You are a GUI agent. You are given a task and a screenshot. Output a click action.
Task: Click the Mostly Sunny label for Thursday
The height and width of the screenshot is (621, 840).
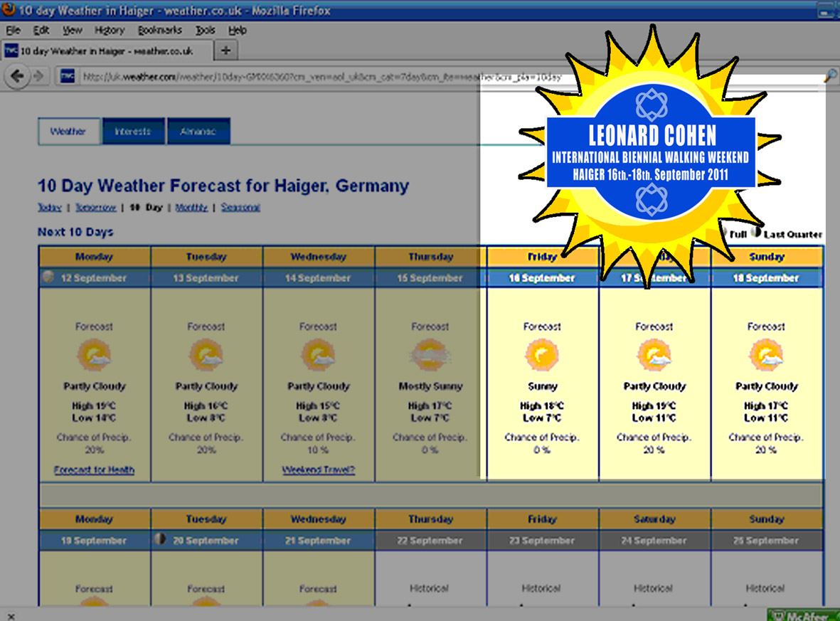point(430,386)
